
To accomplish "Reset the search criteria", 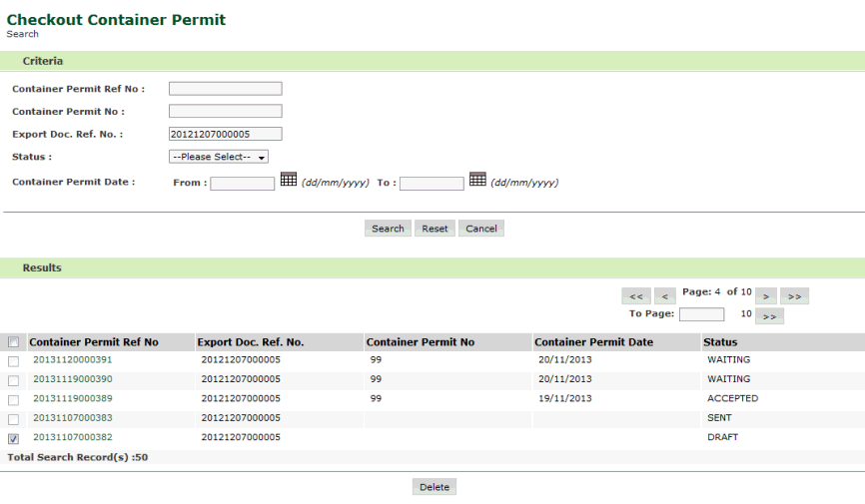I will 434,229.
